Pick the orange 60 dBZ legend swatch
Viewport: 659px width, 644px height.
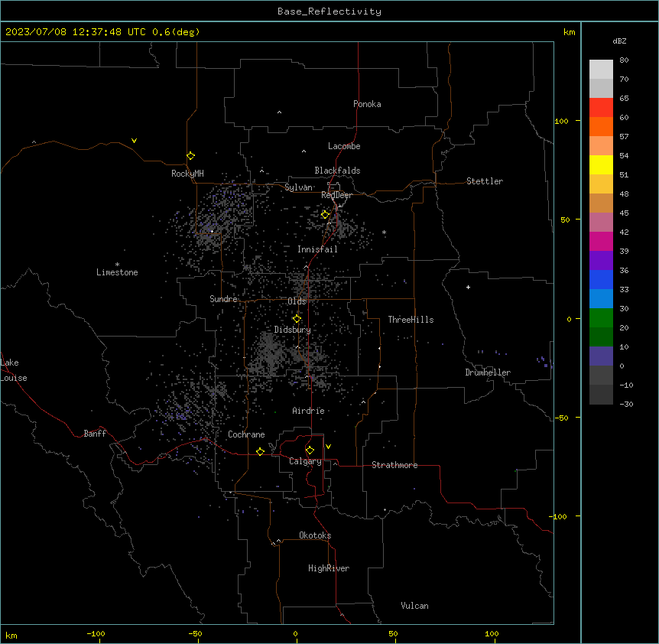[601, 126]
